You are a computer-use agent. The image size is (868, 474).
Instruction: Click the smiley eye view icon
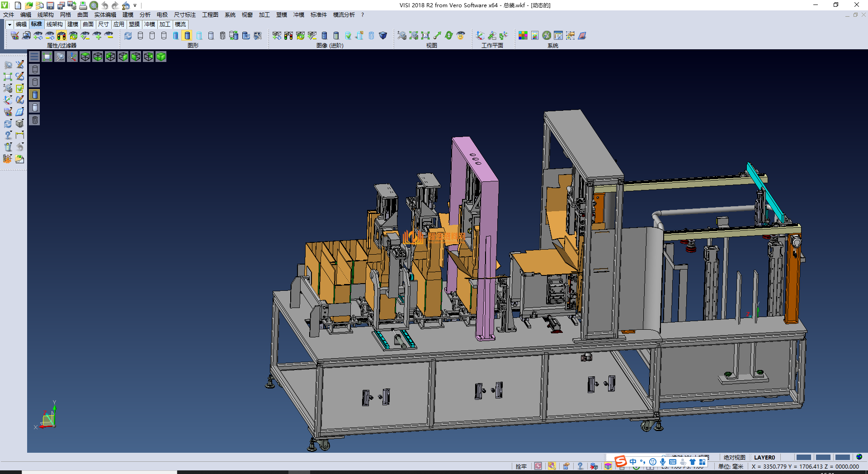coord(461,35)
